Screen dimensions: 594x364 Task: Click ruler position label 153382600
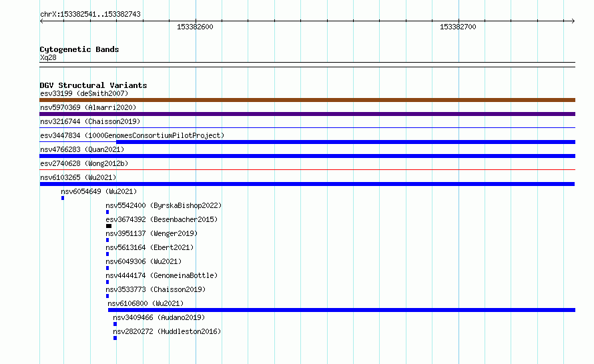(195, 27)
